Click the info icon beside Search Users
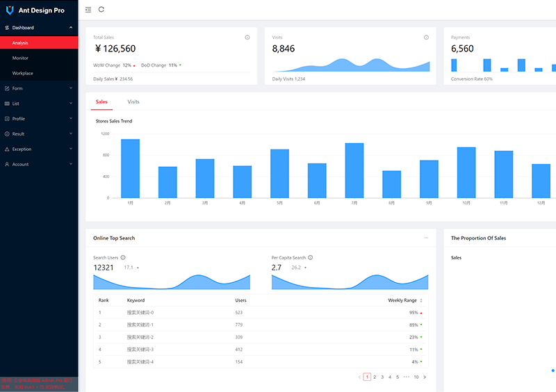This screenshot has width=556, height=392. pyautogui.click(x=123, y=257)
